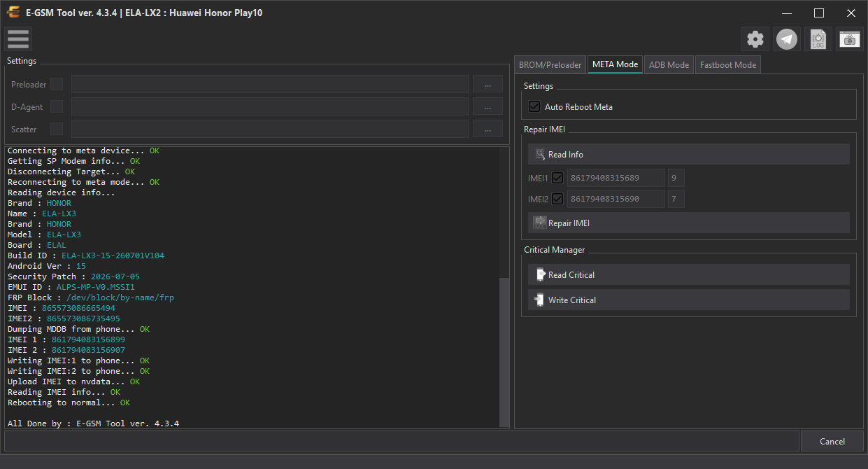The height and width of the screenshot is (469, 868).
Task: Click the IMEI1 check digit field
Action: 676,178
